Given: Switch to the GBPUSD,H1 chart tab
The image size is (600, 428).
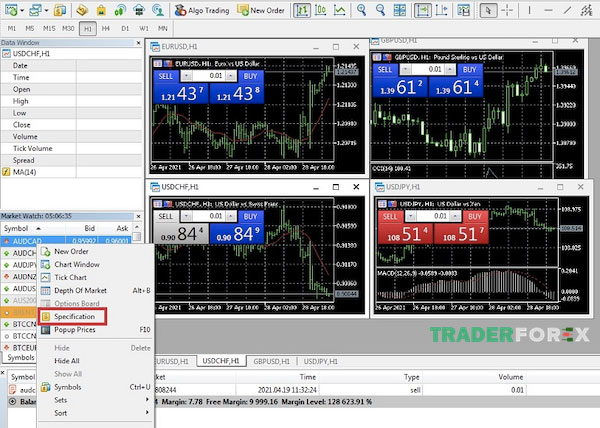Looking at the screenshot, I should (x=271, y=361).
